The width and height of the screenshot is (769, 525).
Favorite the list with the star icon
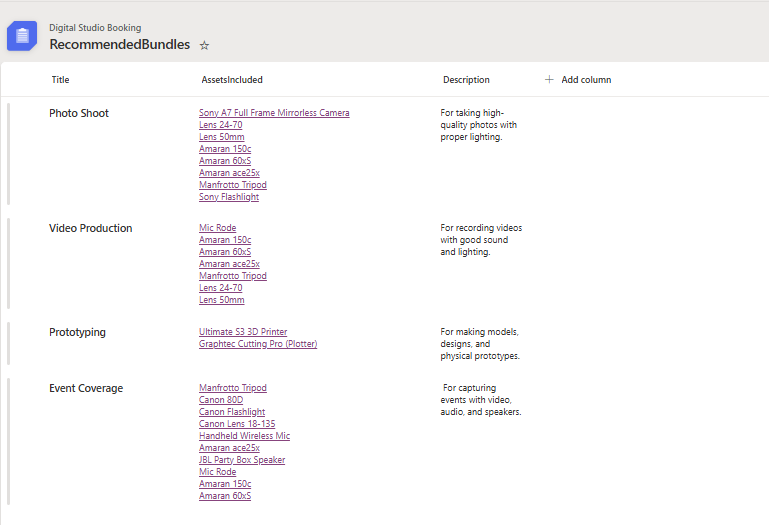pos(205,46)
